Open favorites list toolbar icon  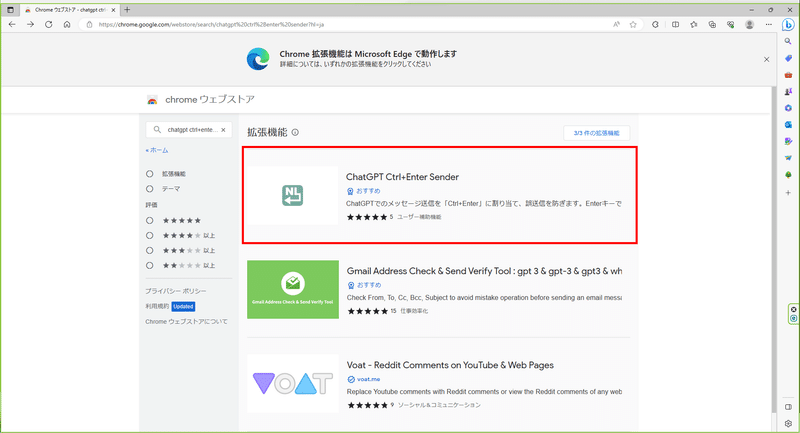pos(694,24)
